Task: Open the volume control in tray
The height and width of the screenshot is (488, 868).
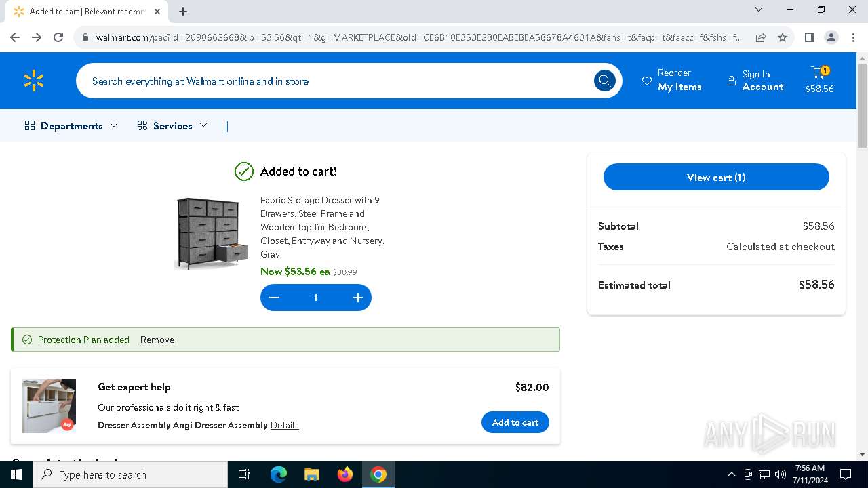Action: click(x=781, y=474)
